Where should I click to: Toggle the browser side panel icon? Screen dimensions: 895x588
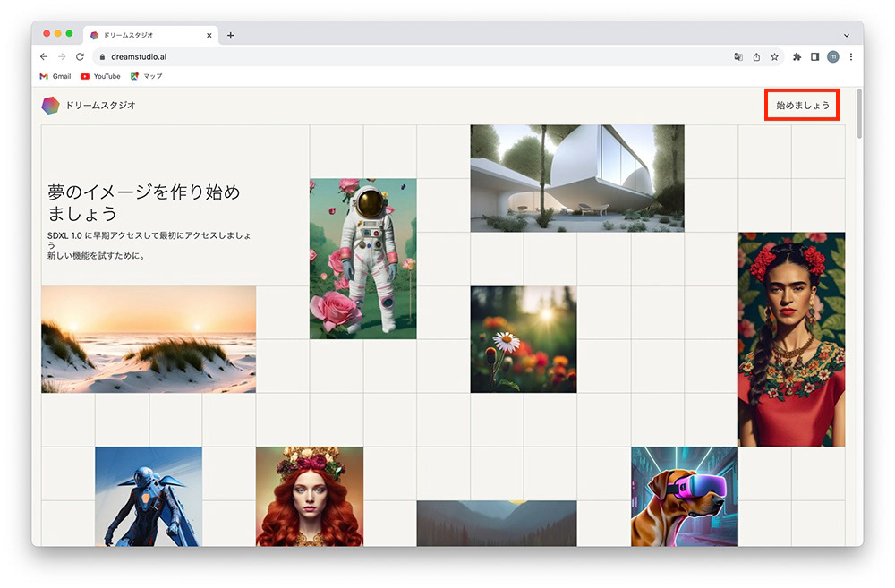pos(814,56)
